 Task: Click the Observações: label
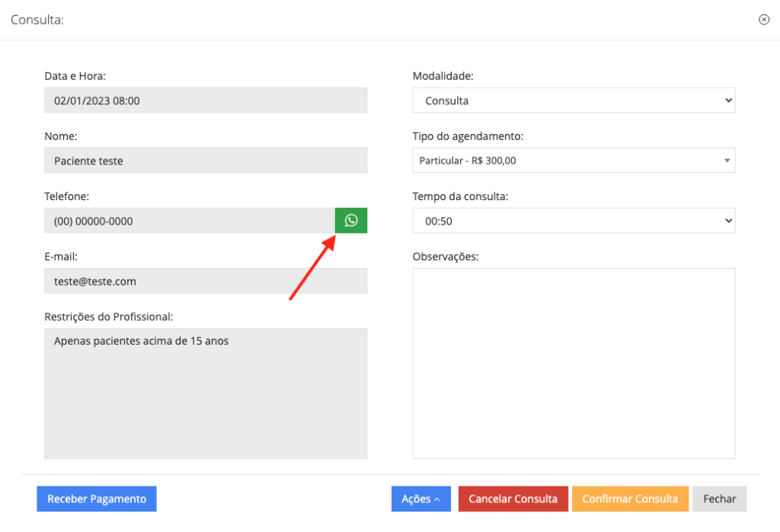(x=445, y=256)
